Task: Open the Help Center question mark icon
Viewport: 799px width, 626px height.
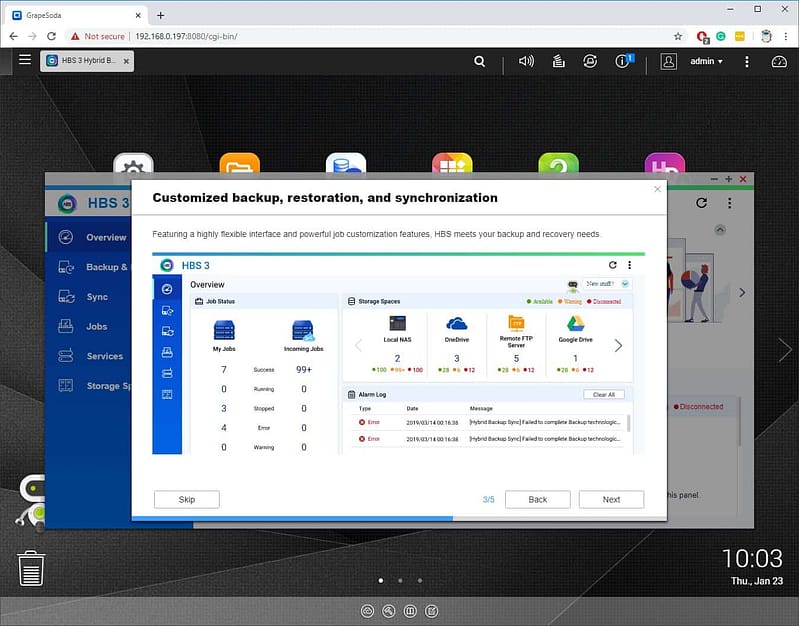Action: coord(558,163)
